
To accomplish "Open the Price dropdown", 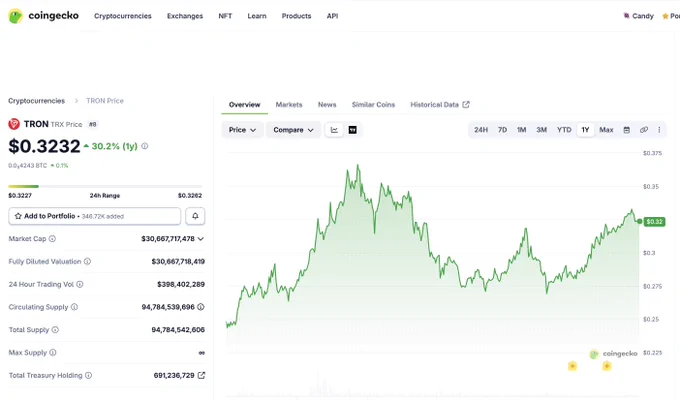I will (x=242, y=130).
